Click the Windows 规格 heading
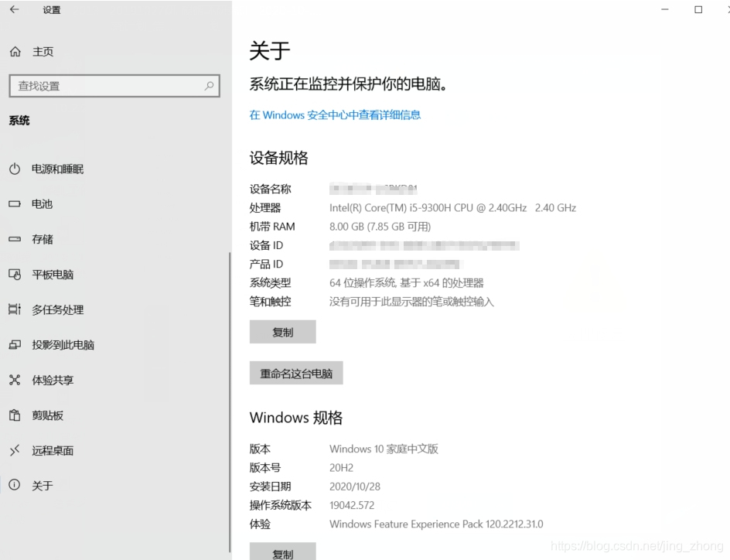 point(296,418)
